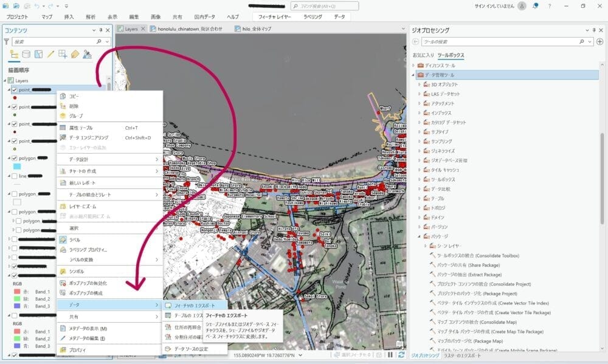Collapse the パッケージ toolset
This screenshot has width=608, height=364.
(420, 236)
